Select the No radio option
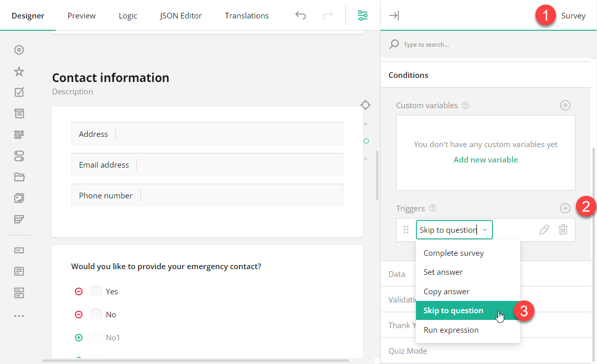 click(x=96, y=314)
